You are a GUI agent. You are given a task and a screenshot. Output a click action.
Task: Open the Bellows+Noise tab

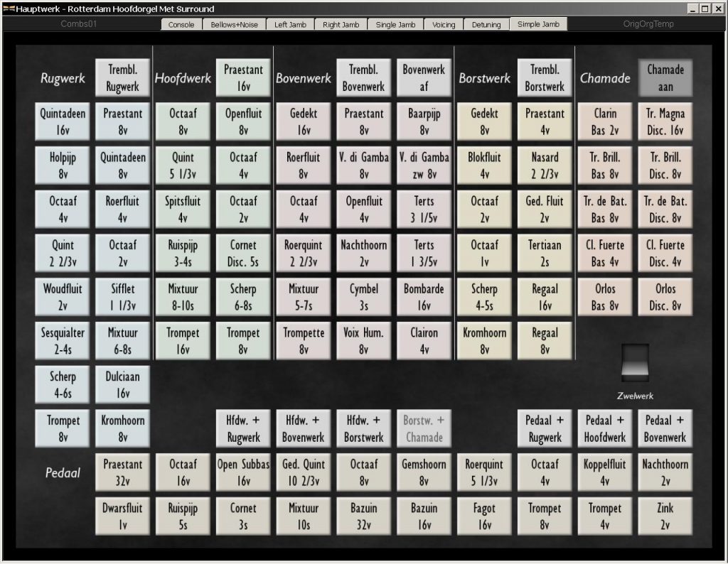coord(234,25)
